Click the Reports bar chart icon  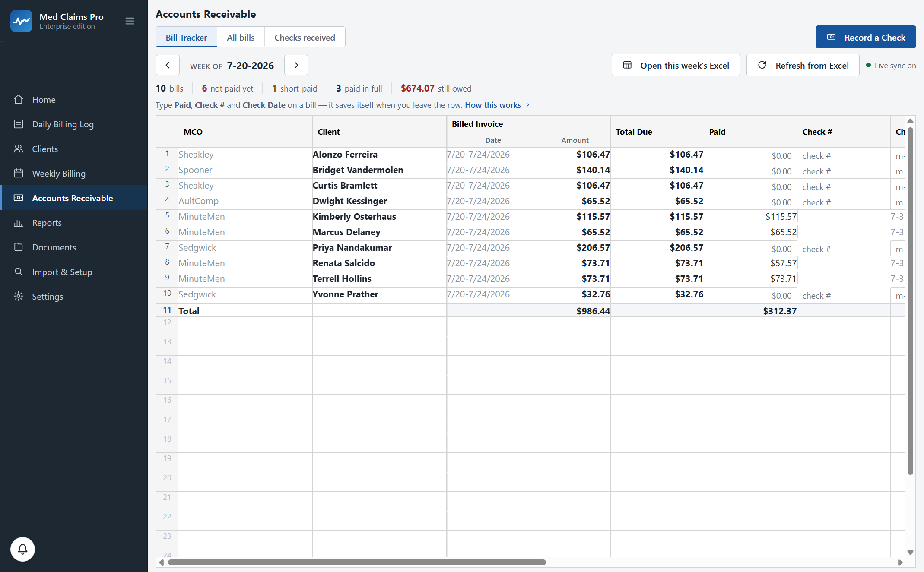coord(19,222)
